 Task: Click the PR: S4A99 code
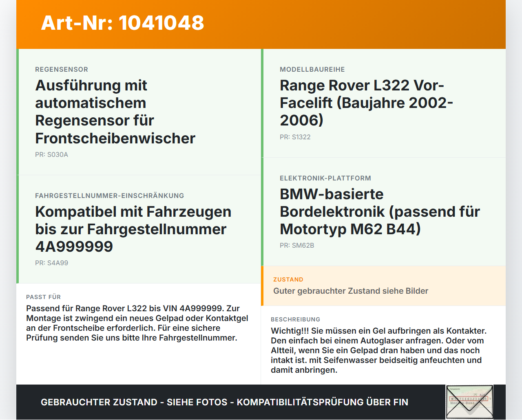pyautogui.click(x=51, y=263)
